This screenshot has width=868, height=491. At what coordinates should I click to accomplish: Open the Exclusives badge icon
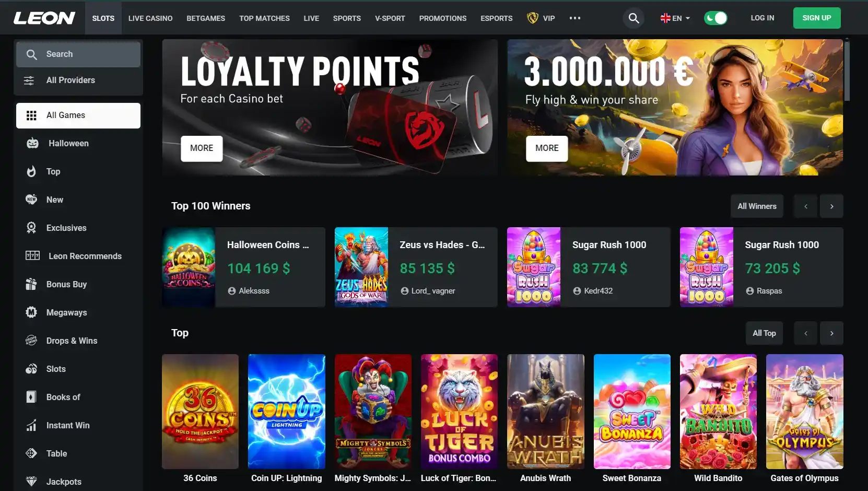click(31, 228)
